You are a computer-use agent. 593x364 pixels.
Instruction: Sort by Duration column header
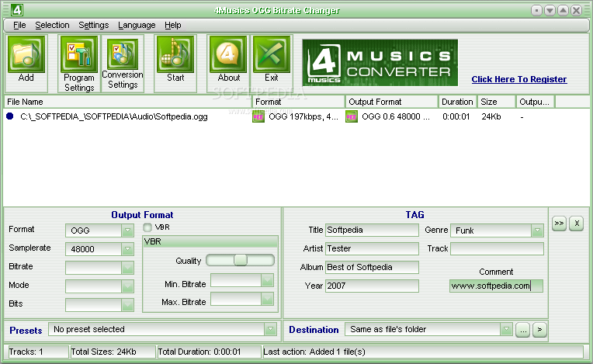click(457, 102)
